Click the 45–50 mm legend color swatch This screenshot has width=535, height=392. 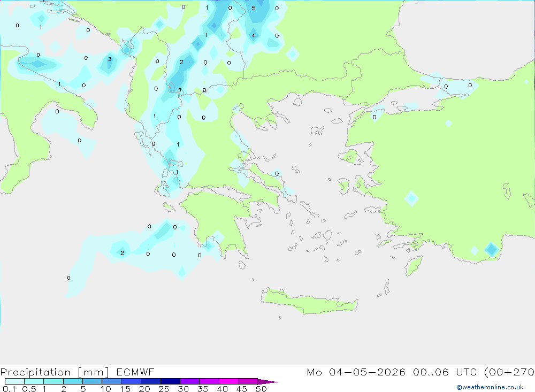(x=248, y=381)
